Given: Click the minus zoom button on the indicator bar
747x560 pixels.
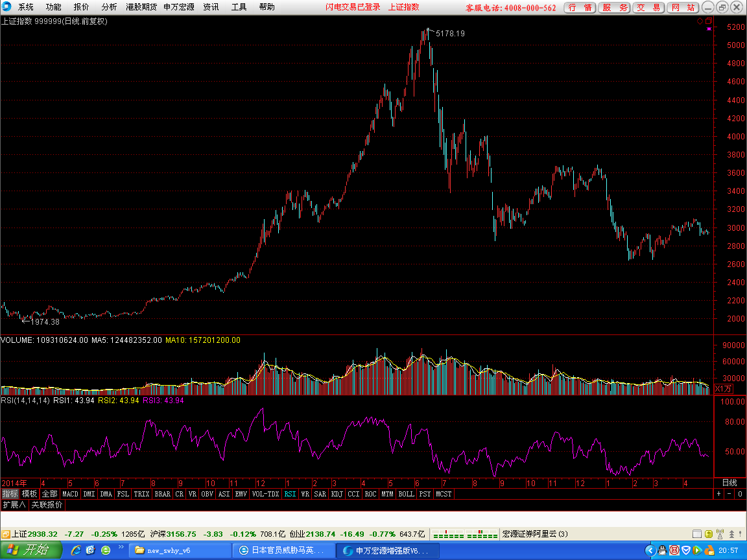Looking at the screenshot, I should coord(729,494).
